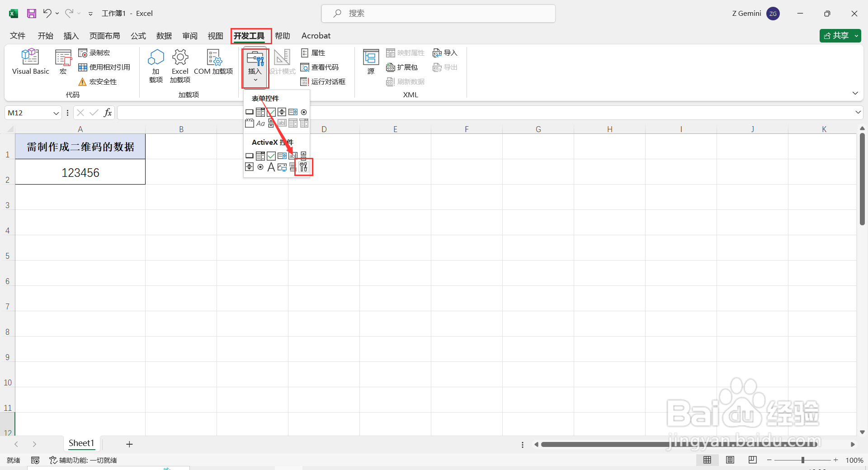868x470 pixels.
Task: Select ActiveX Label A icon
Action: click(x=271, y=167)
